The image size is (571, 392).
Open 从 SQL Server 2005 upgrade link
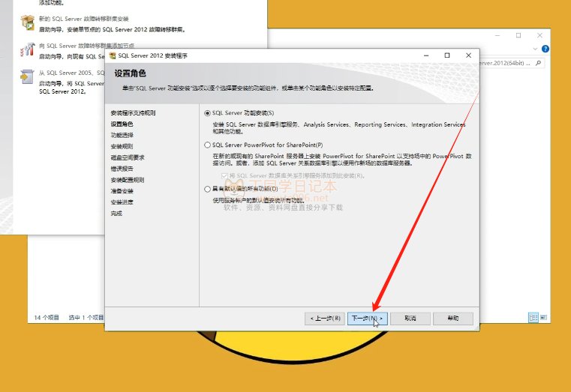pyautogui.click(x=72, y=73)
